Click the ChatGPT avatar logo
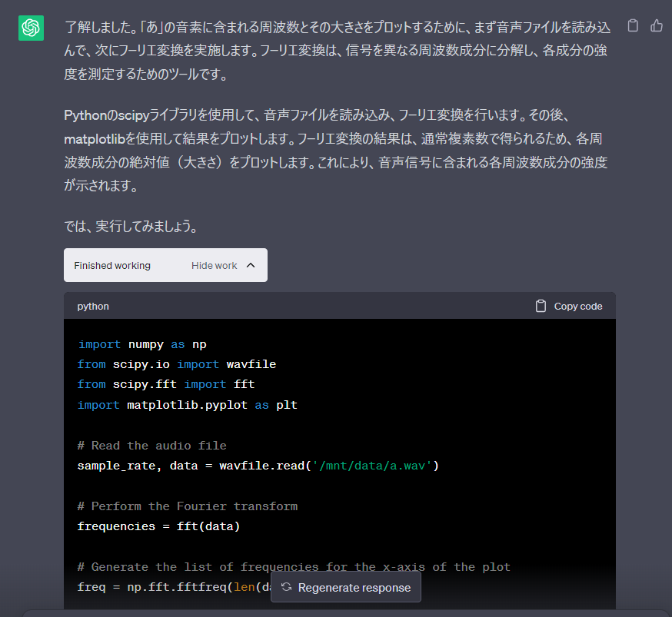The image size is (672, 617). point(31,28)
